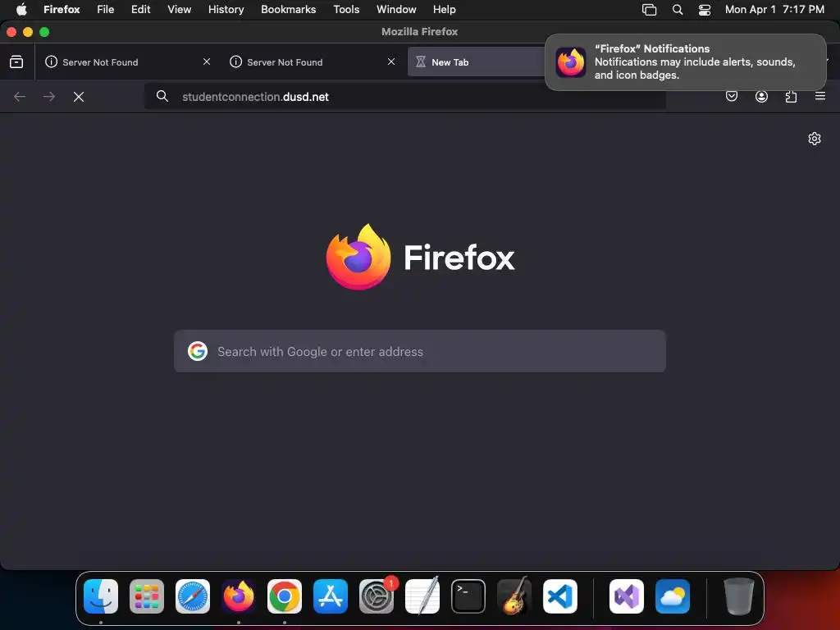Open the Help menu
The height and width of the screenshot is (630, 840).
[x=445, y=10]
